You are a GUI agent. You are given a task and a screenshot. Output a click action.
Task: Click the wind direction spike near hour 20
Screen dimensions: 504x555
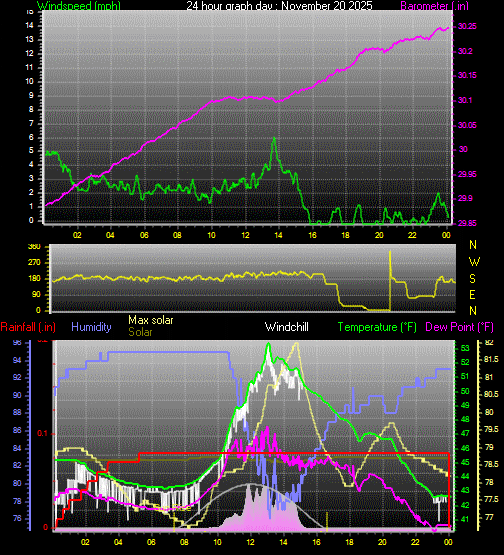pos(390,280)
